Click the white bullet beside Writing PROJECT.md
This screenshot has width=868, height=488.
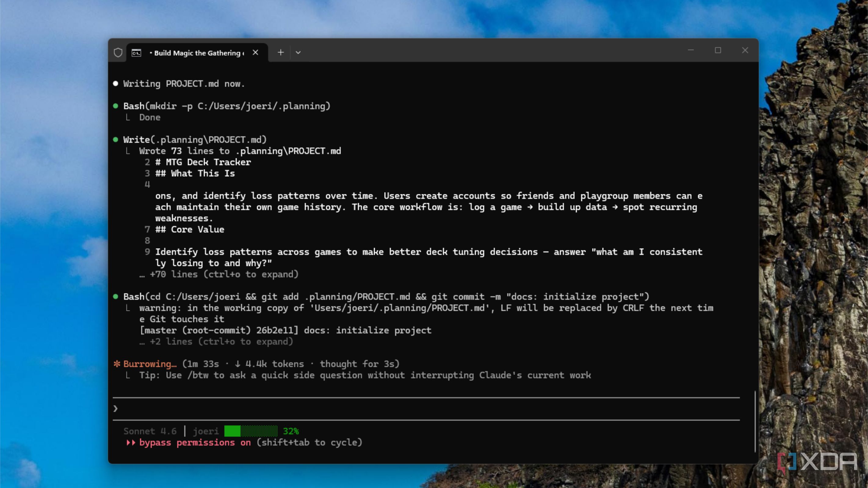point(116,84)
